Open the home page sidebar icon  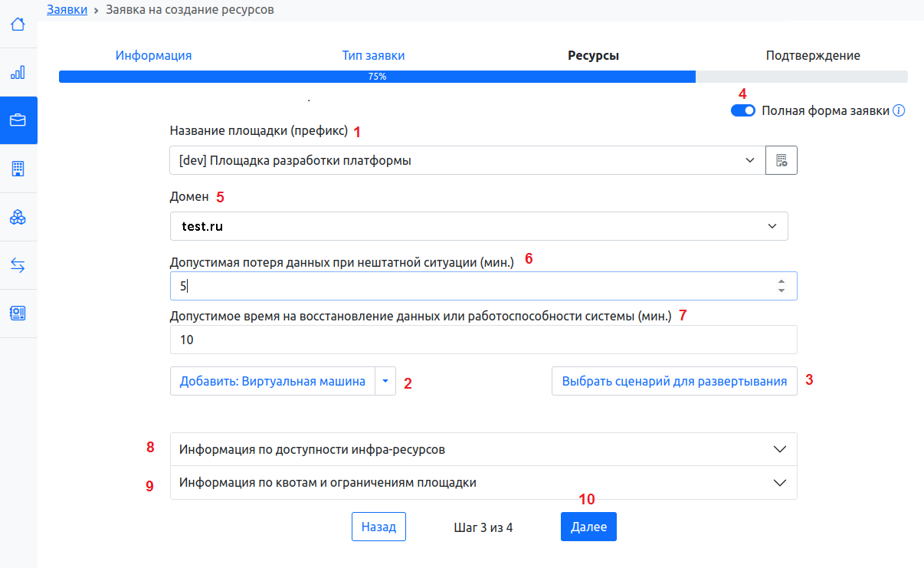click(x=18, y=25)
